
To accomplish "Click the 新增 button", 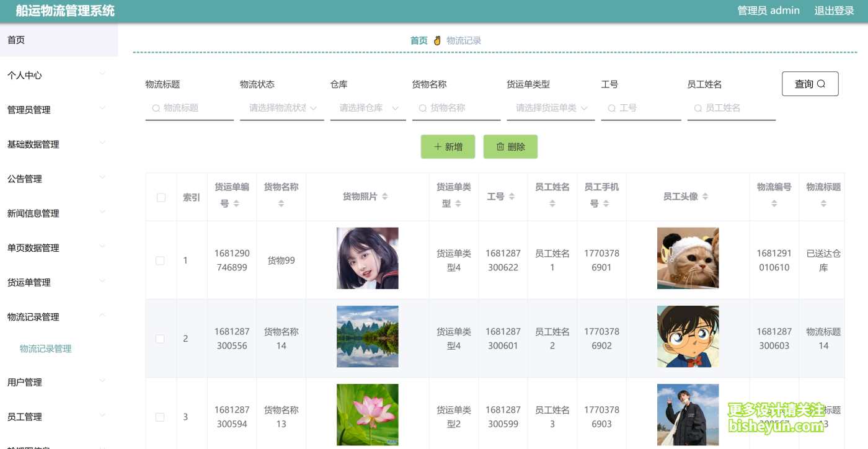I will (x=448, y=147).
